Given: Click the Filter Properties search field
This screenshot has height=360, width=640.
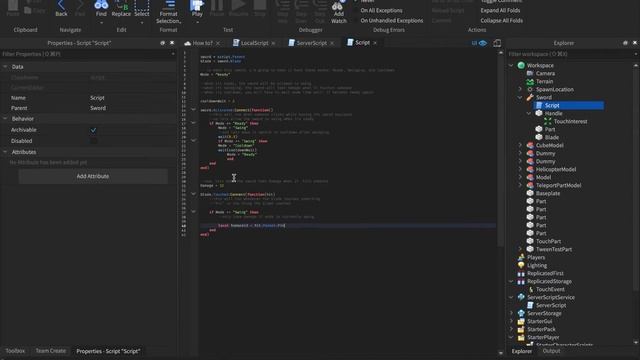Looking at the screenshot, I should pyautogui.click(x=88, y=54).
